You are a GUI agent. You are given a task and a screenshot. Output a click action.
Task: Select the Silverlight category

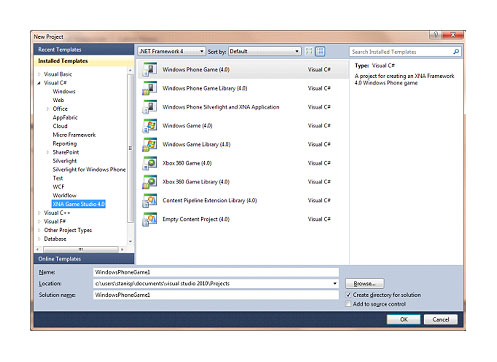click(x=65, y=161)
